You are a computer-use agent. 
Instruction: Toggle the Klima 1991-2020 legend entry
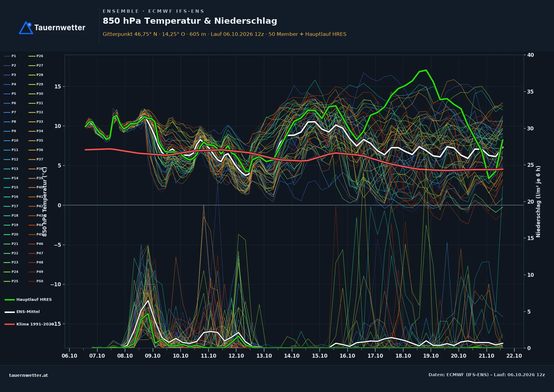[x=29, y=324]
